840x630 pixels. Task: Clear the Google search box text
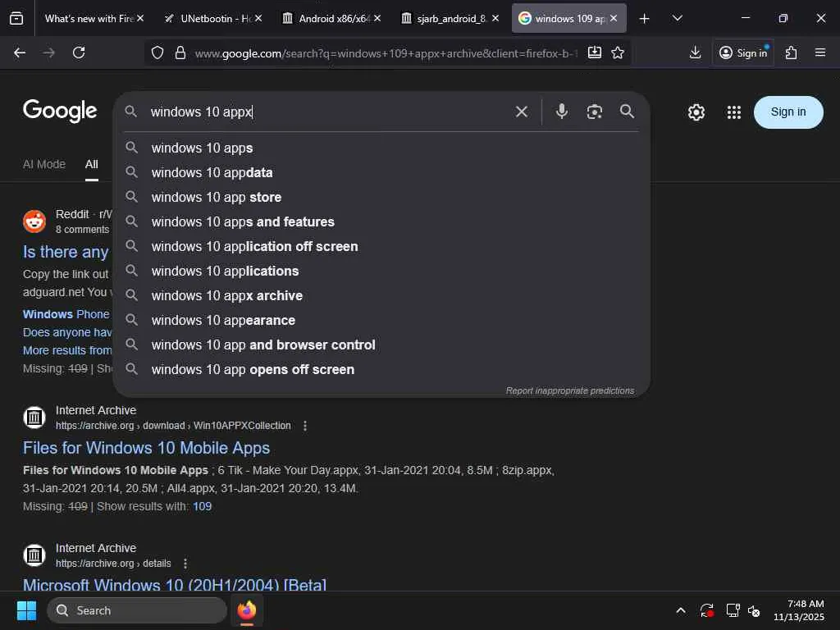tap(521, 112)
